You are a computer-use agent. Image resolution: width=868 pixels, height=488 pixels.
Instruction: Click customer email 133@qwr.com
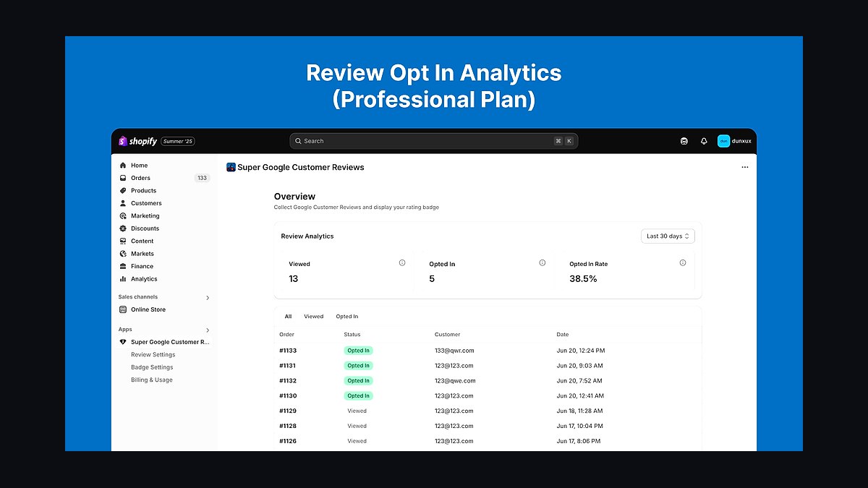(x=454, y=351)
